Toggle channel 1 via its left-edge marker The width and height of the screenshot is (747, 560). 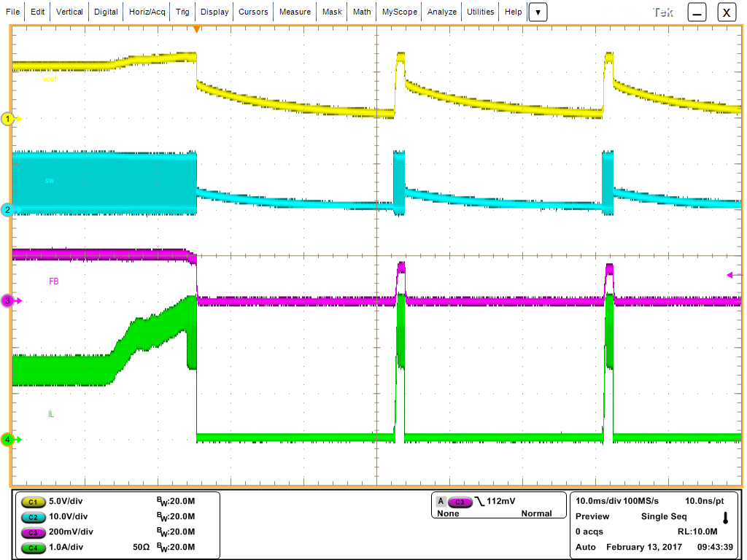tap(9, 119)
